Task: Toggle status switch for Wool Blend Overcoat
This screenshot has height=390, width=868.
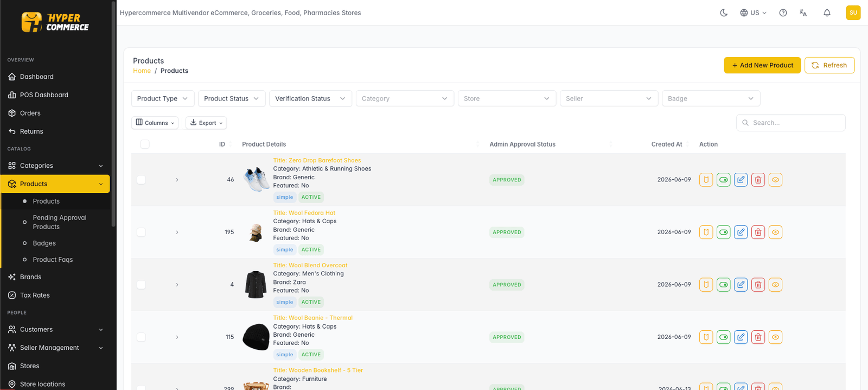Action: pyautogui.click(x=724, y=285)
